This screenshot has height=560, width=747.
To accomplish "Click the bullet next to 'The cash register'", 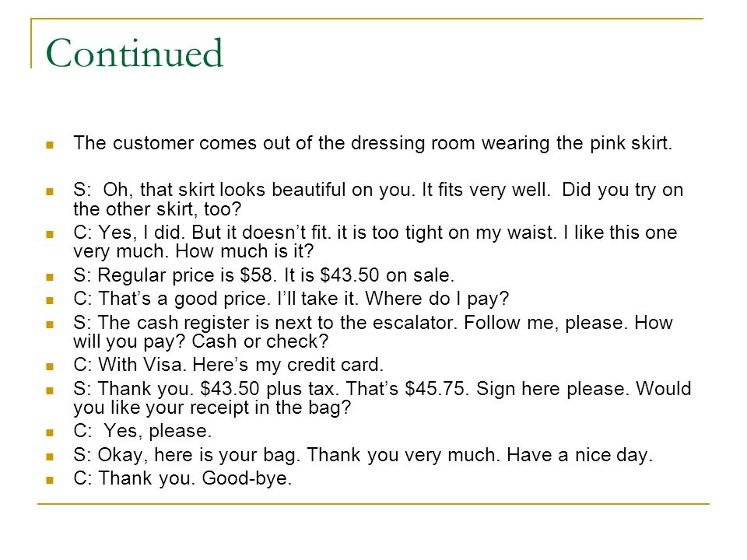I will pyautogui.click(x=50, y=325).
